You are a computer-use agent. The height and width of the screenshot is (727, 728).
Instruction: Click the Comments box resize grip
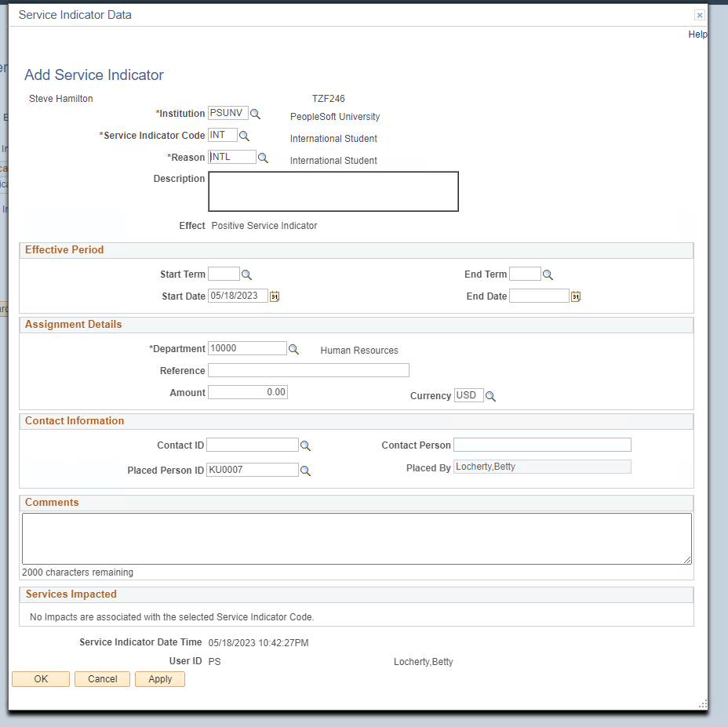(688, 560)
